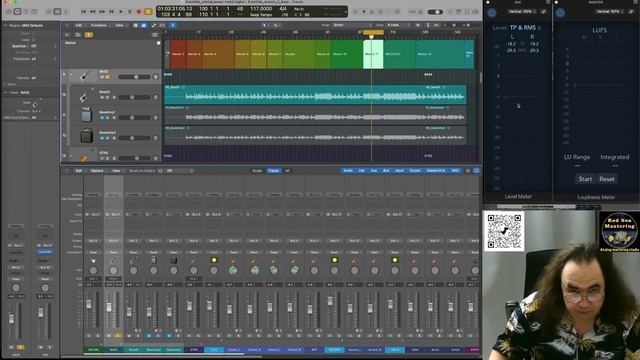Toggle solo on the Bass1 track header
Viewport: 640px width, 360px height.
click(108, 97)
